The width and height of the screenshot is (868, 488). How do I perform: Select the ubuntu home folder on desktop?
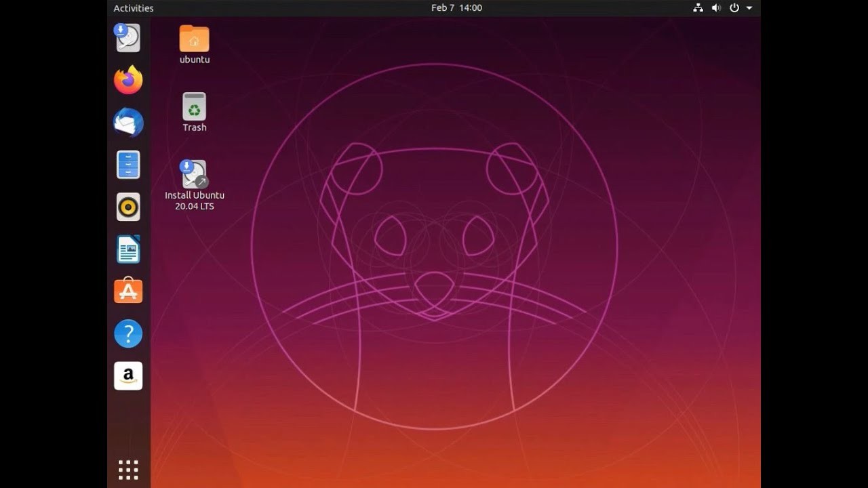click(195, 39)
